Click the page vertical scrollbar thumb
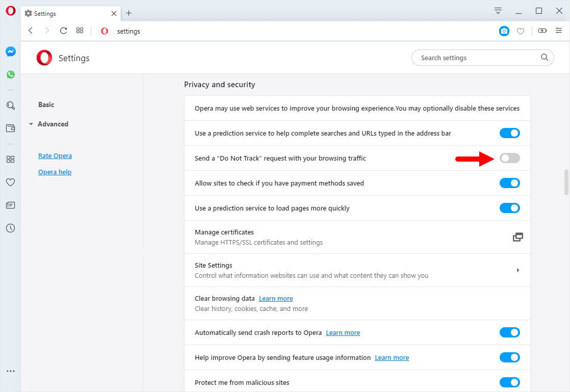This screenshot has height=392, width=570. click(x=566, y=182)
